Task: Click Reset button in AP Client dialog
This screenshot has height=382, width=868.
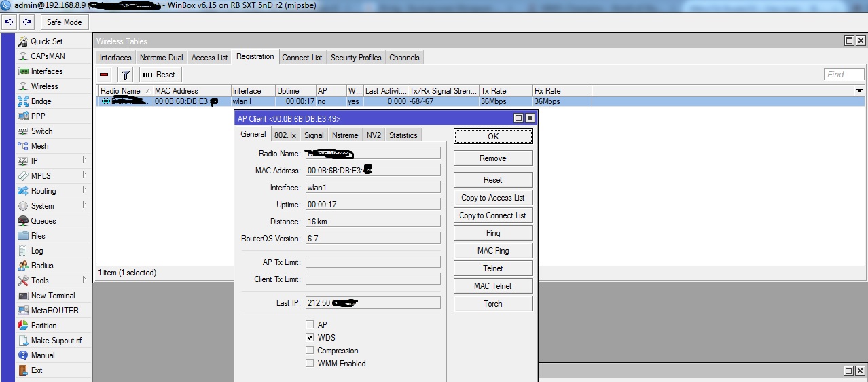Action: (x=493, y=180)
